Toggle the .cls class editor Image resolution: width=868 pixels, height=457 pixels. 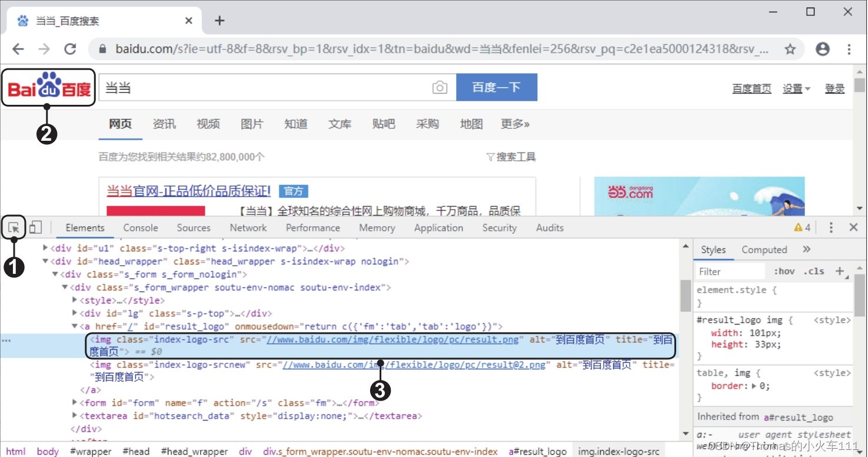pyautogui.click(x=814, y=271)
